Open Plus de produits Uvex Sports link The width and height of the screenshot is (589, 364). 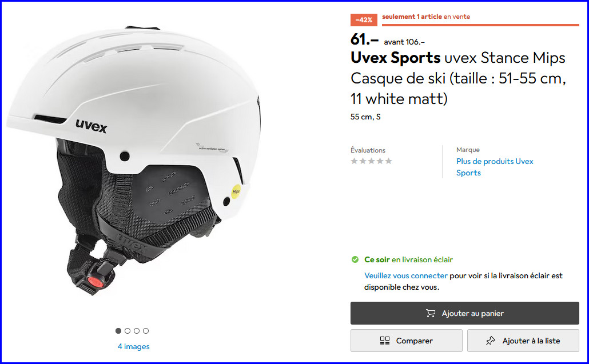point(495,167)
